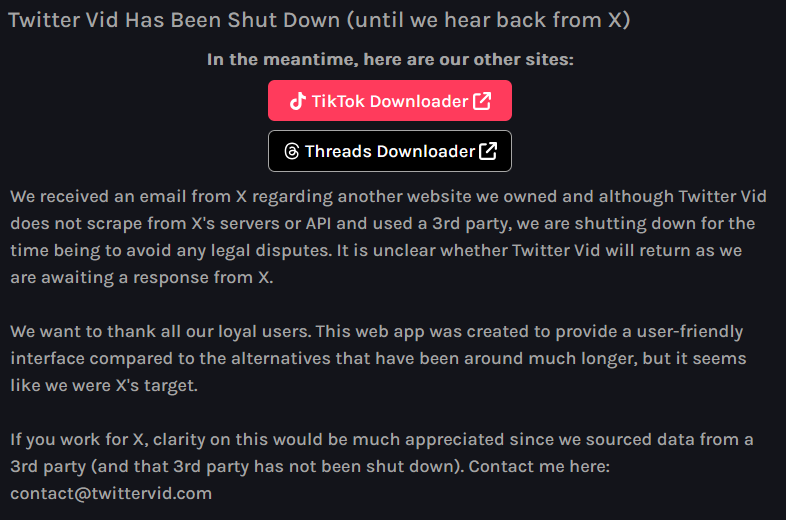Click the contact@twittervid.com email address
Screen dimensions: 786x520
point(111,493)
